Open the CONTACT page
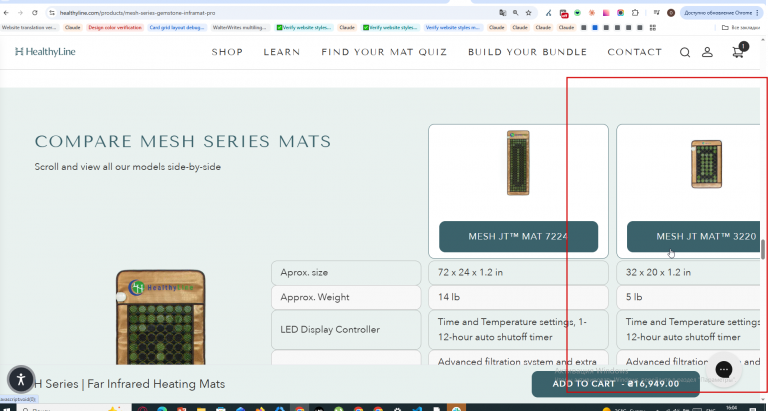The width and height of the screenshot is (768, 411). (x=635, y=52)
